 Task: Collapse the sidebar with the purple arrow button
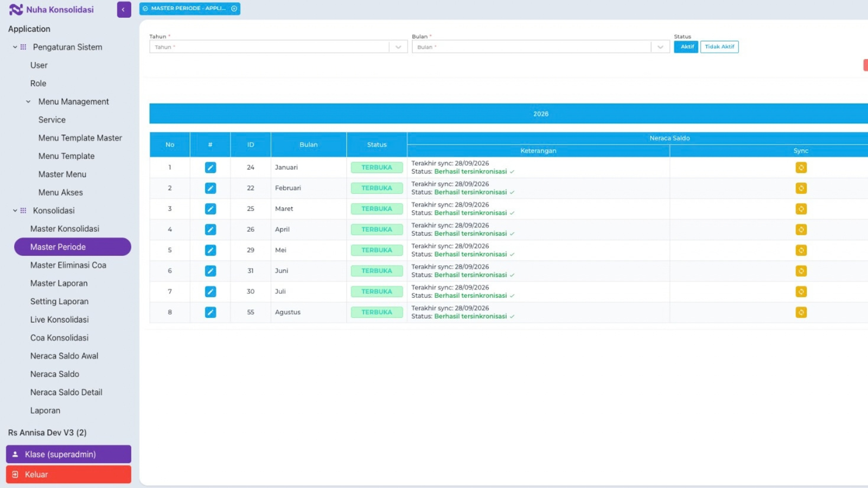(x=124, y=10)
